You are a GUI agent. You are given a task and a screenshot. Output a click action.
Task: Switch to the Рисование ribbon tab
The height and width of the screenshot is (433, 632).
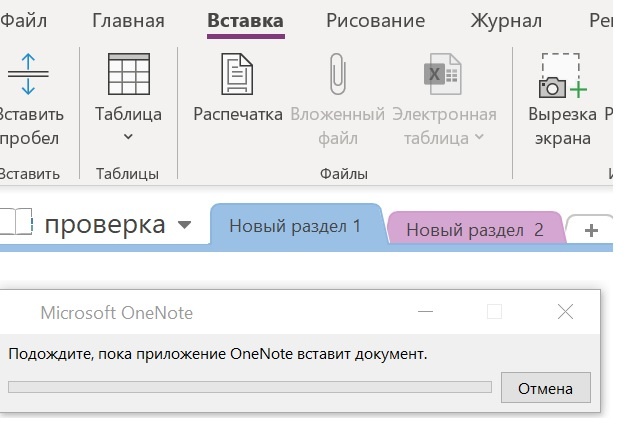(x=375, y=21)
